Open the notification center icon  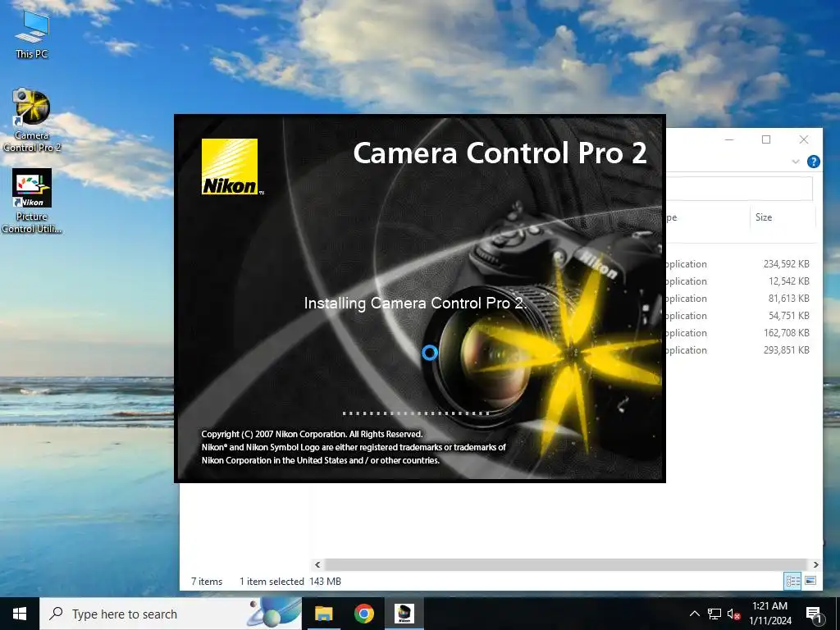(x=814, y=614)
